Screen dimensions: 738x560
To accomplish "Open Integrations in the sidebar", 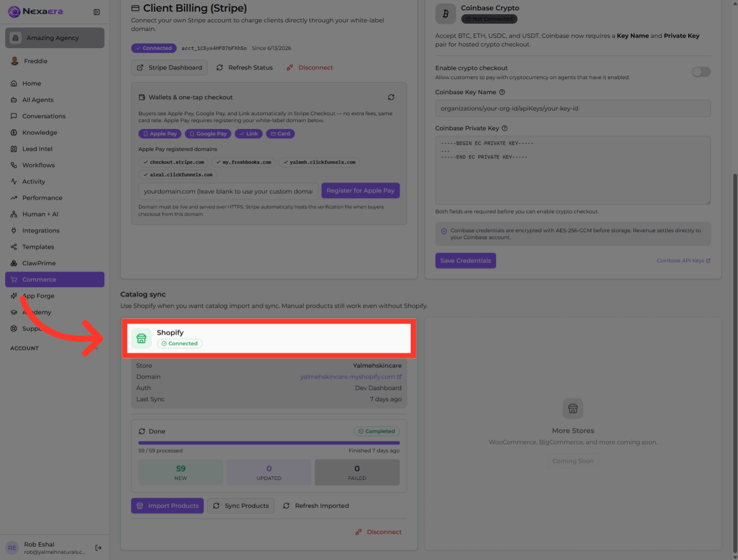I will pyautogui.click(x=55, y=230).
